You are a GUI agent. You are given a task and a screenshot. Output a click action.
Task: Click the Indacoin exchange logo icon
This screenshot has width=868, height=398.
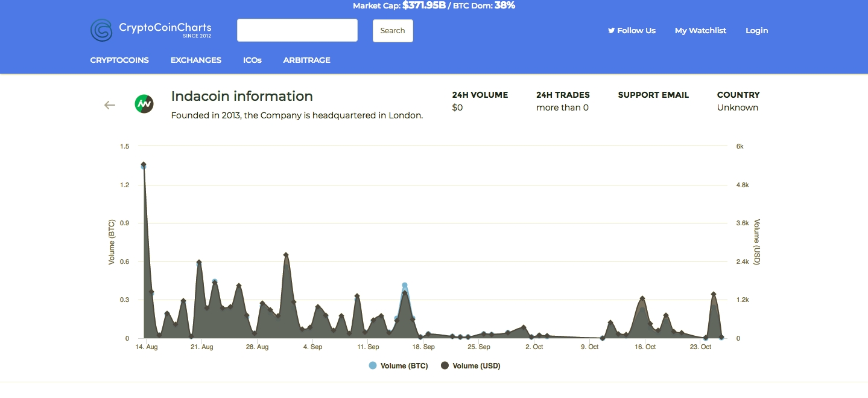[144, 104]
